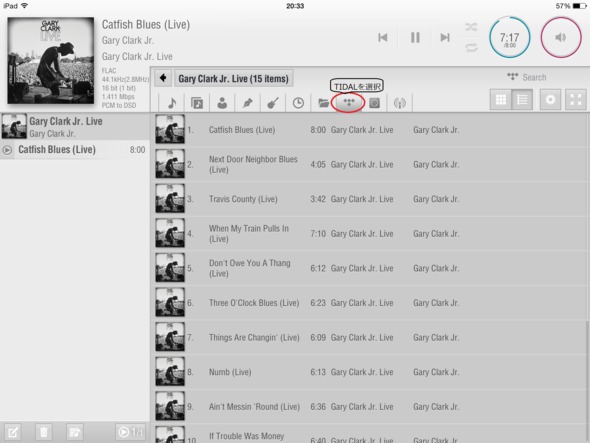Select Gary Clark Jr. Live in the queue
The image size is (590, 443).
click(x=75, y=126)
